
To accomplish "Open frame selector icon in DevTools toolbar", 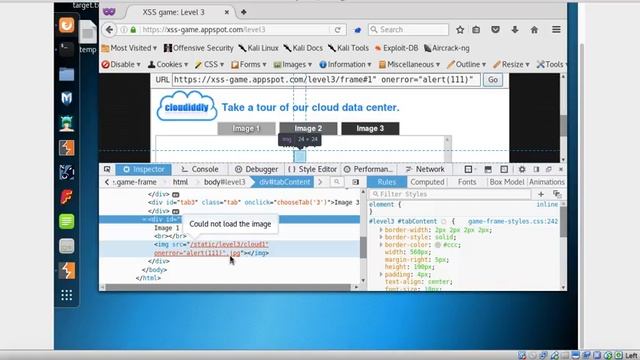I will point(469,169).
